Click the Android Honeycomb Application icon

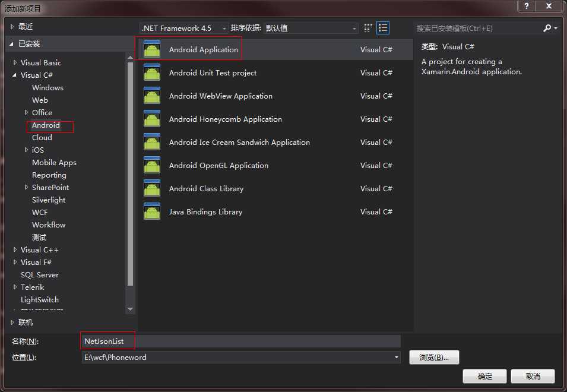152,119
